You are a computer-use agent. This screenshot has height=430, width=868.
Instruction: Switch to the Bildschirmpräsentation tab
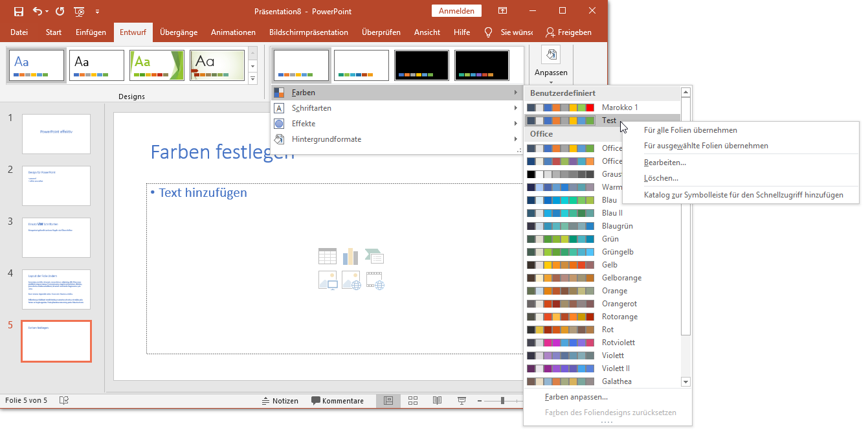coord(309,32)
